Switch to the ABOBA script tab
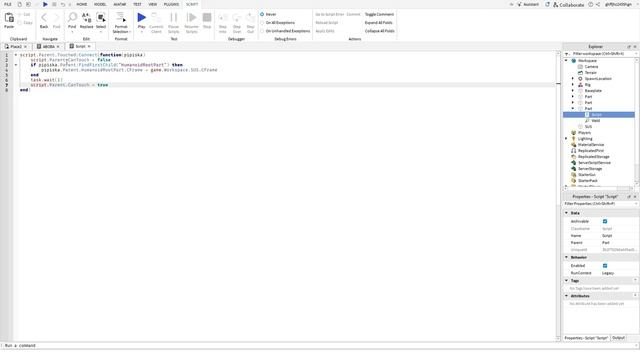This screenshot has height=360, width=640. pos(49,47)
